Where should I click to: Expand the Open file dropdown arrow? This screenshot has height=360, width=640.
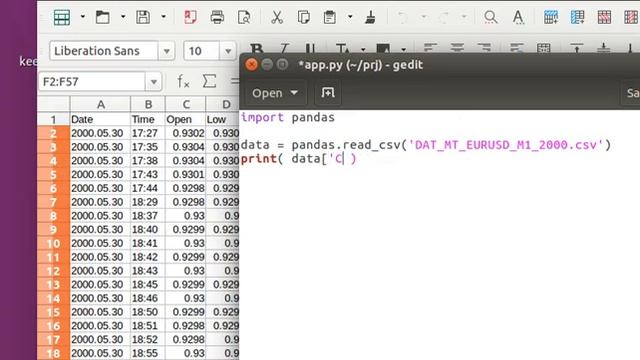(123, 17)
